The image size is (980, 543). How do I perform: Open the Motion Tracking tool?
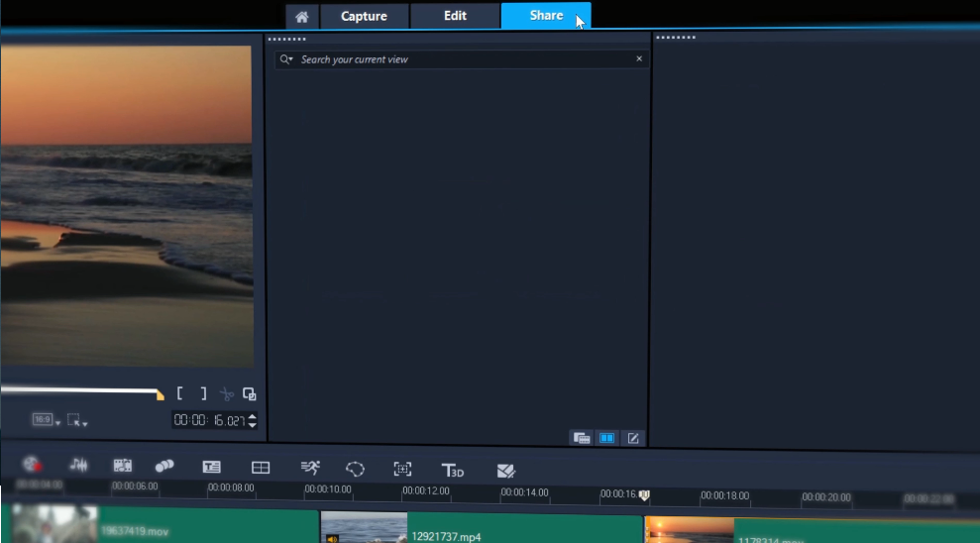pyautogui.click(x=402, y=469)
